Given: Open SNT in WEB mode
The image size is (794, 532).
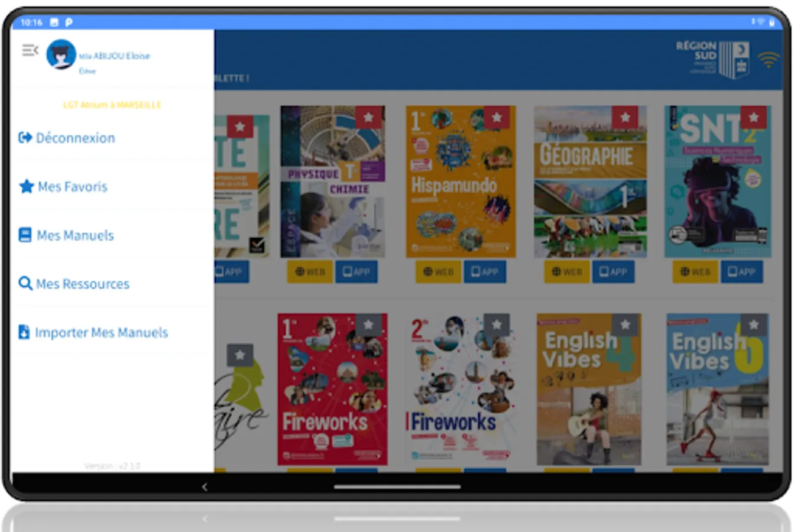Looking at the screenshot, I should coord(695,271).
